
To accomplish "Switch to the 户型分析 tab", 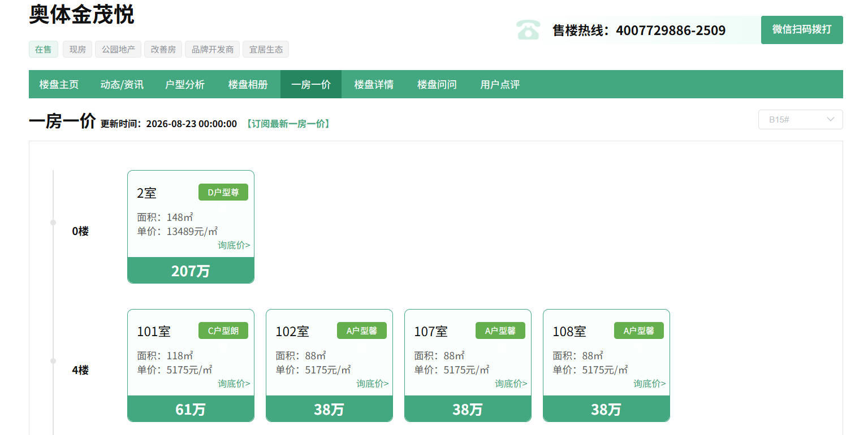I will coord(185,85).
